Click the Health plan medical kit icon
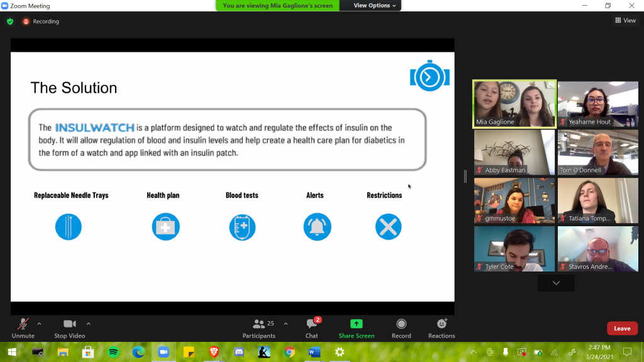The image size is (644, 362). click(165, 226)
